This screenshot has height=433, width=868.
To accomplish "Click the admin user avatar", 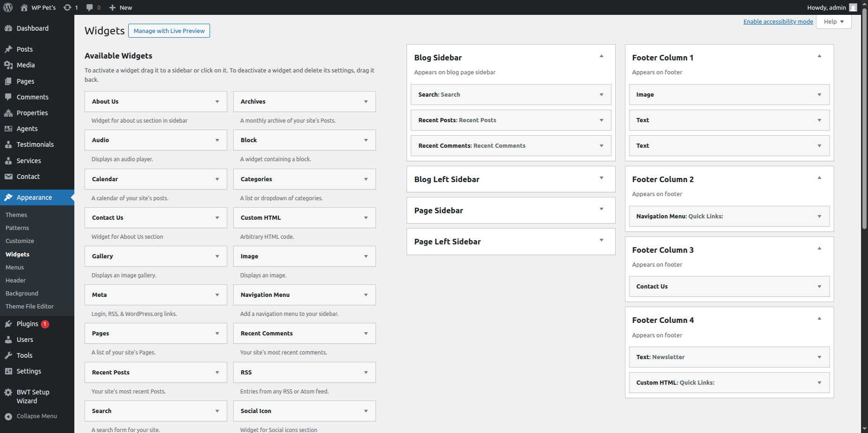I will coord(853,7).
